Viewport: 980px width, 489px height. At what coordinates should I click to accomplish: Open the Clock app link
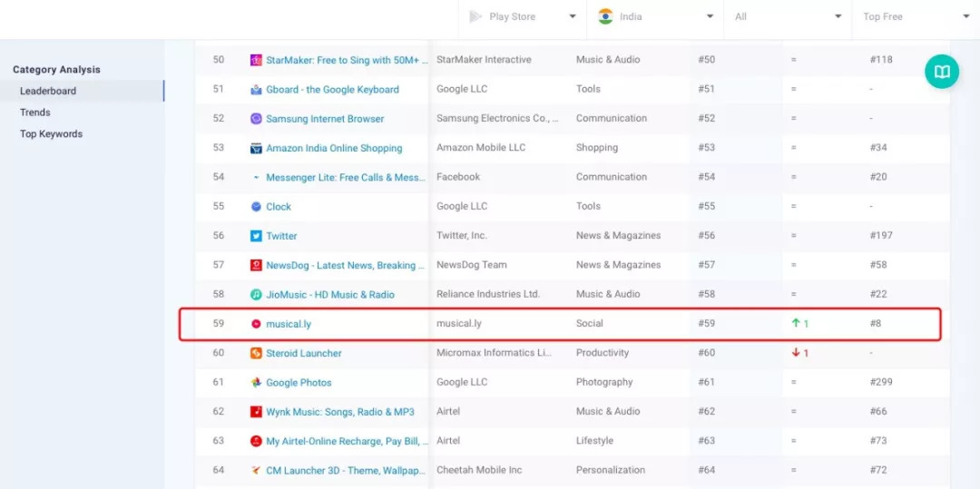pos(279,207)
